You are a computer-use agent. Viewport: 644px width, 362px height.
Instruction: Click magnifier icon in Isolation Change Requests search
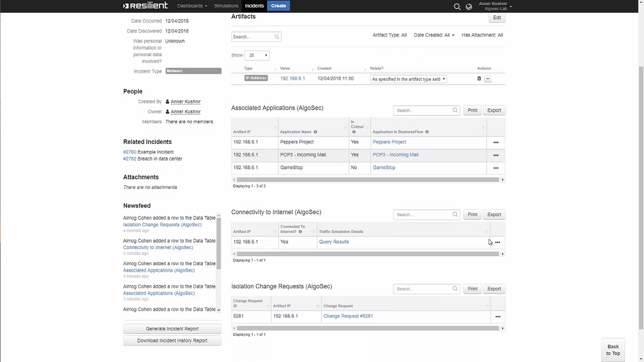[x=455, y=289]
